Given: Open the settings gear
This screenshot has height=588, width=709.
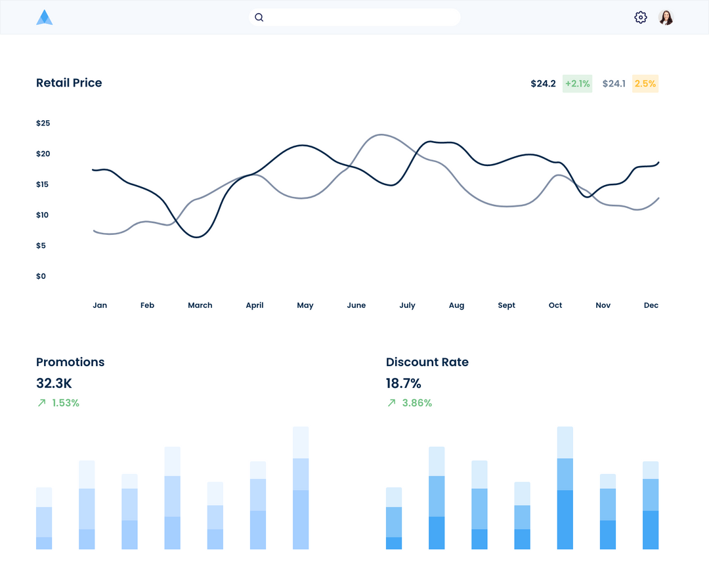Looking at the screenshot, I should tap(640, 17).
